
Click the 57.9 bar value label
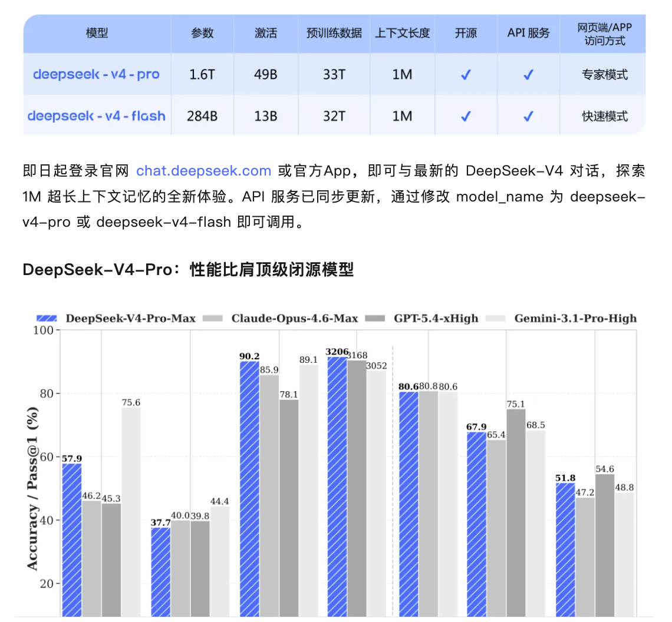tap(71, 458)
